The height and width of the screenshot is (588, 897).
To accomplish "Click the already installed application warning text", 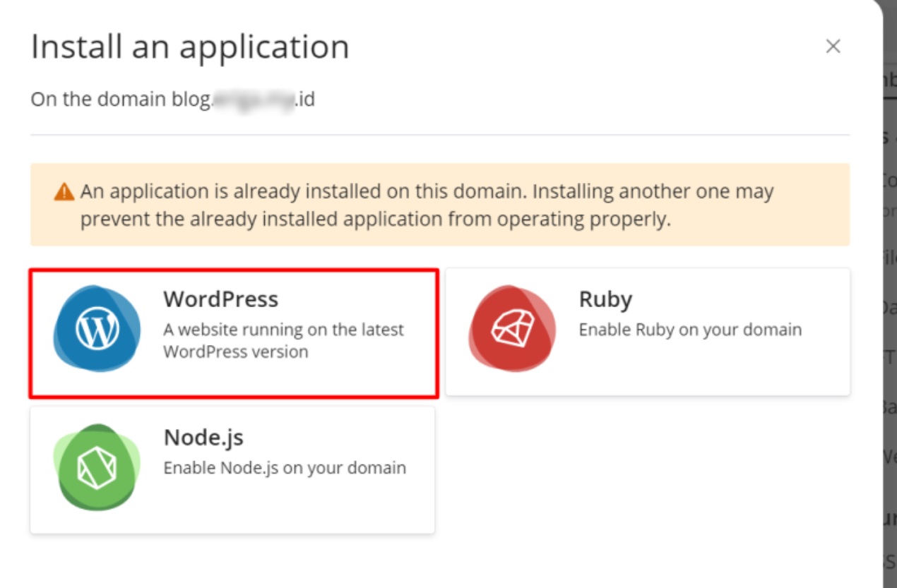I will tap(427, 205).
